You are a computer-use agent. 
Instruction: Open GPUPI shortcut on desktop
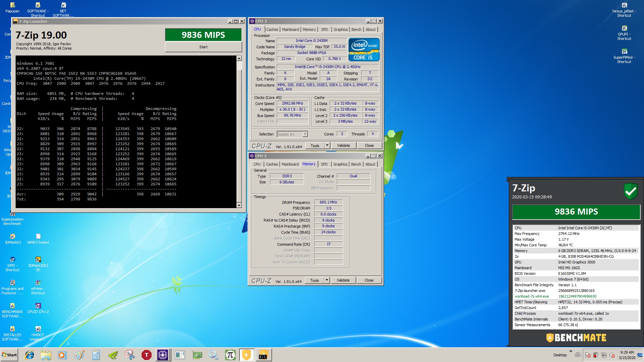(624, 33)
